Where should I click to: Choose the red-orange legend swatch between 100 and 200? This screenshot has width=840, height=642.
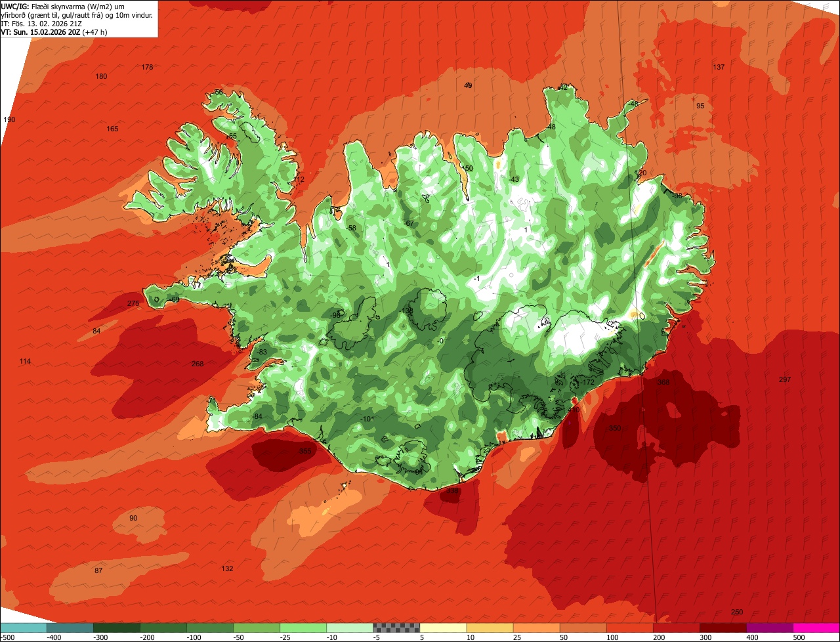(x=630, y=628)
